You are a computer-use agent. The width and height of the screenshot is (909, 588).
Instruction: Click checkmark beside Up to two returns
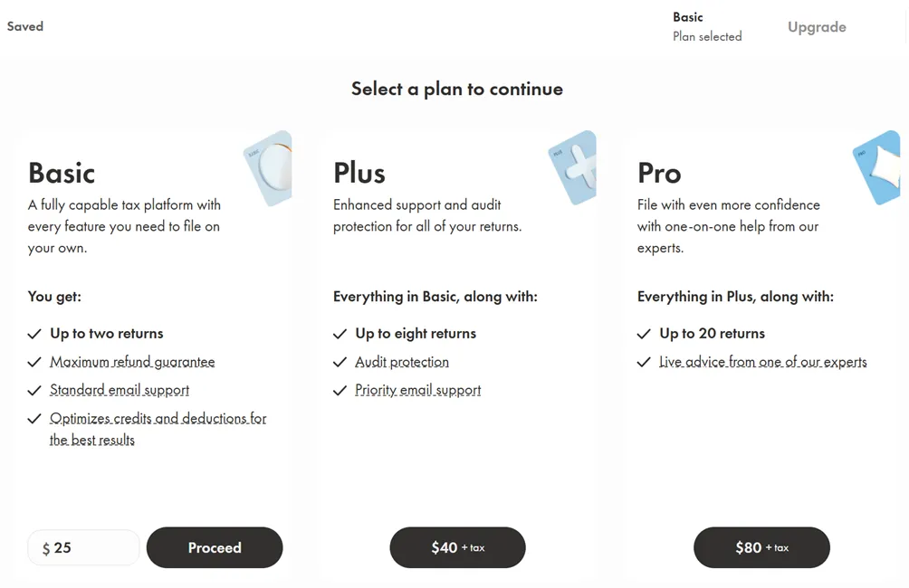34,334
